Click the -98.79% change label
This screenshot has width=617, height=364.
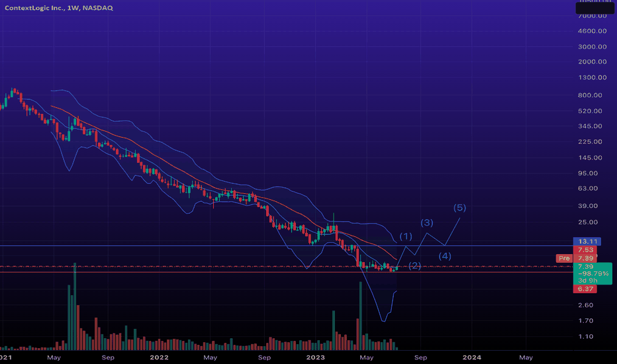[593, 273]
